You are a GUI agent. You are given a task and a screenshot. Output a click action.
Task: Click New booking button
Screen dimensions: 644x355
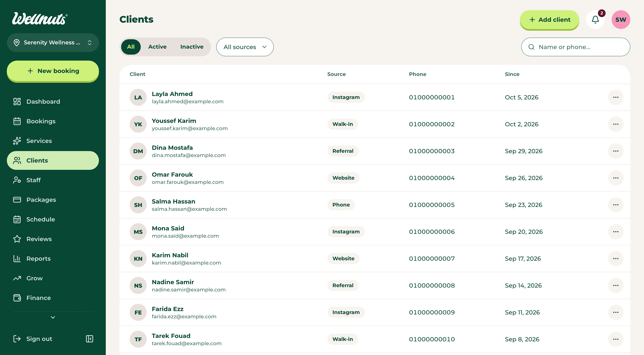point(53,71)
